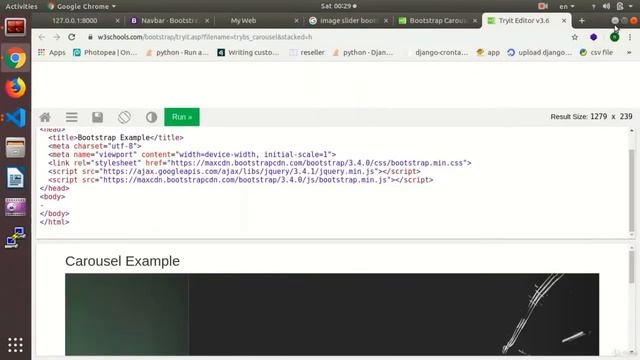The height and width of the screenshot is (360, 640).
Task: Save the code with the floppy disk icon
Action: point(98,117)
